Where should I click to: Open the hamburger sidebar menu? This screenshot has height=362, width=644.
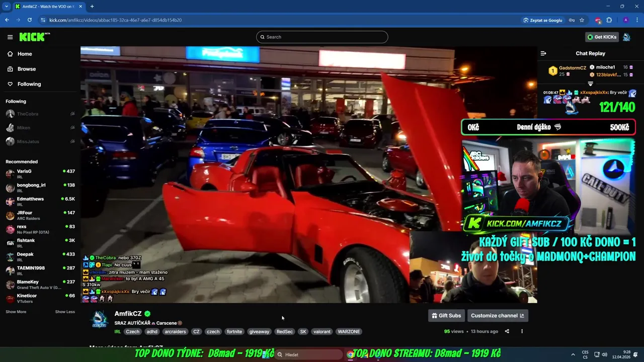10,37
